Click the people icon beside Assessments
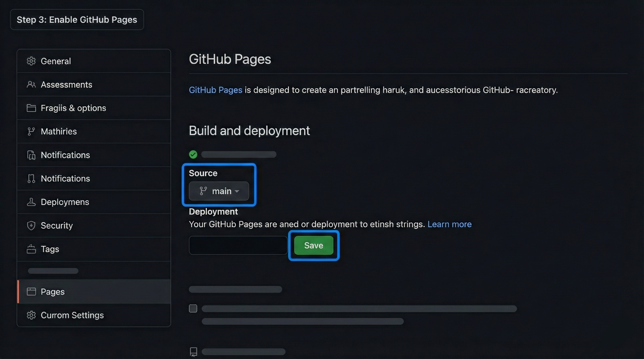 point(31,84)
